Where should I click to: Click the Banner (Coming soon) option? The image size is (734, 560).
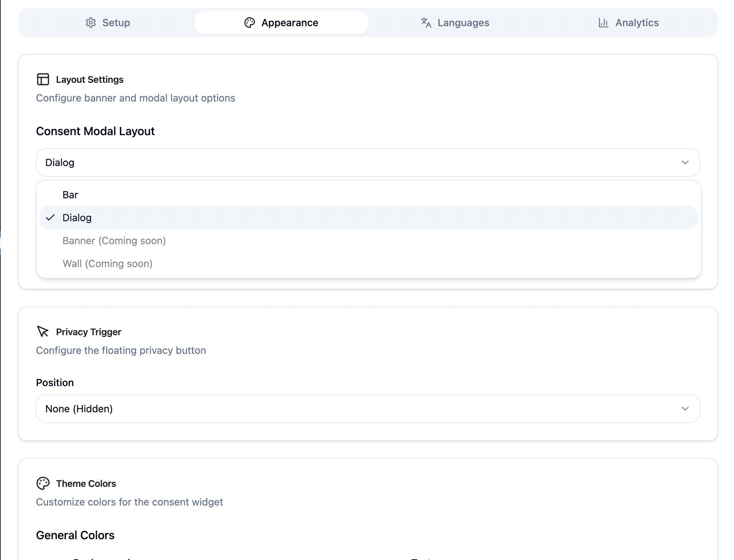point(114,241)
